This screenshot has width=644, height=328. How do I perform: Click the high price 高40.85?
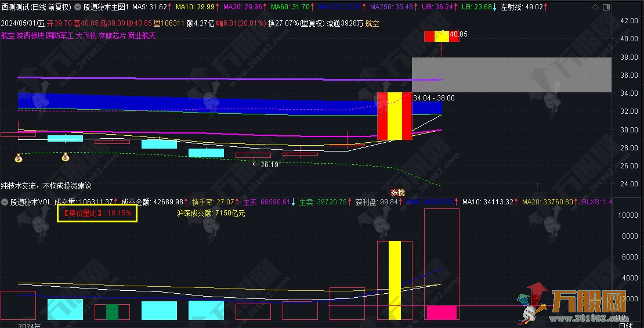pyautogui.click(x=86, y=23)
